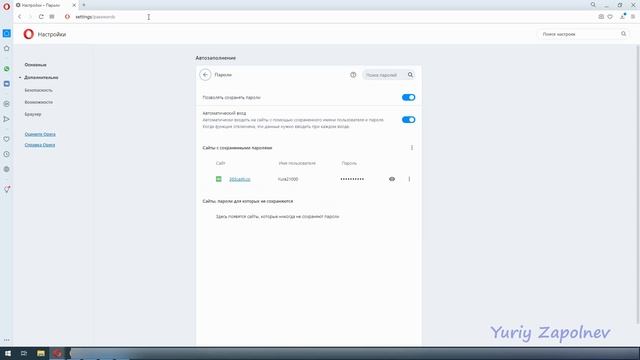Open the tab search magnifier in title bar
The width and height of the screenshot is (640, 360).
click(x=593, y=5)
